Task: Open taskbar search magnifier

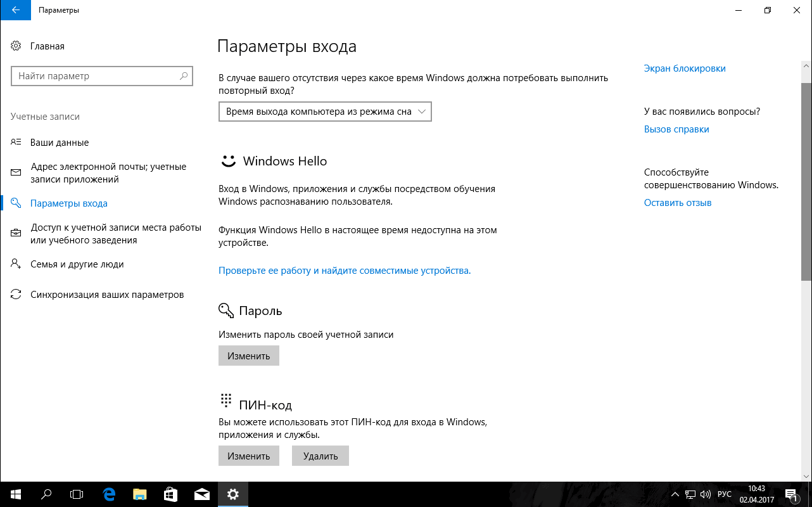Action: (46, 494)
